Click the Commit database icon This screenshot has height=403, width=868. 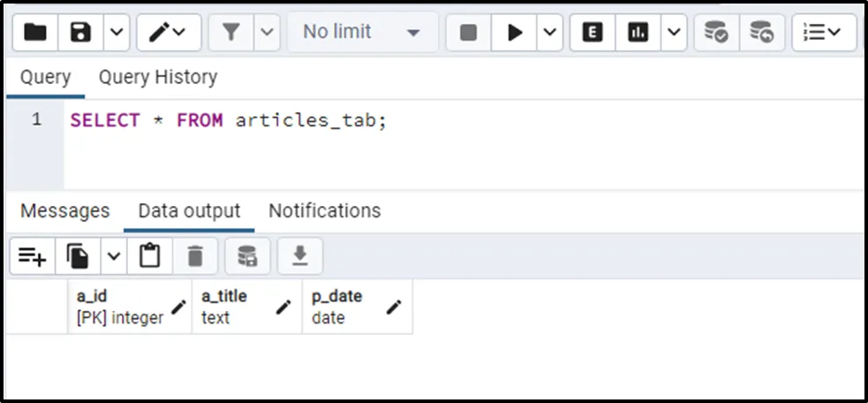click(716, 33)
